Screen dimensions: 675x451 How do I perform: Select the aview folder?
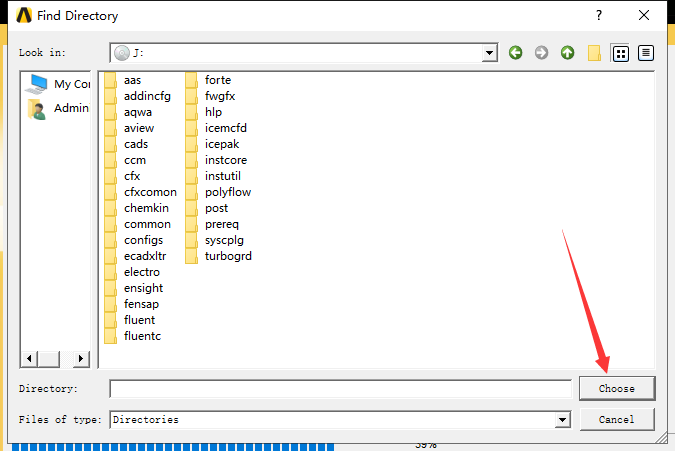[129, 128]
